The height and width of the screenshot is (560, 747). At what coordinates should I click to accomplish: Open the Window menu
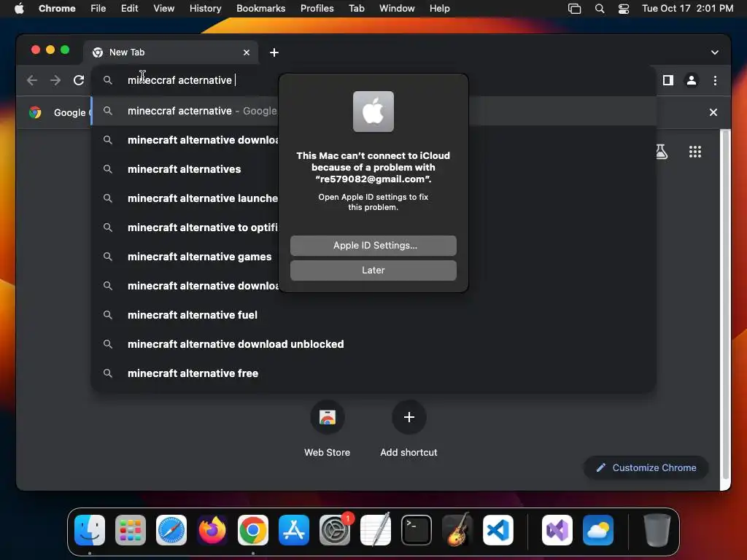[x=397, y=9]
